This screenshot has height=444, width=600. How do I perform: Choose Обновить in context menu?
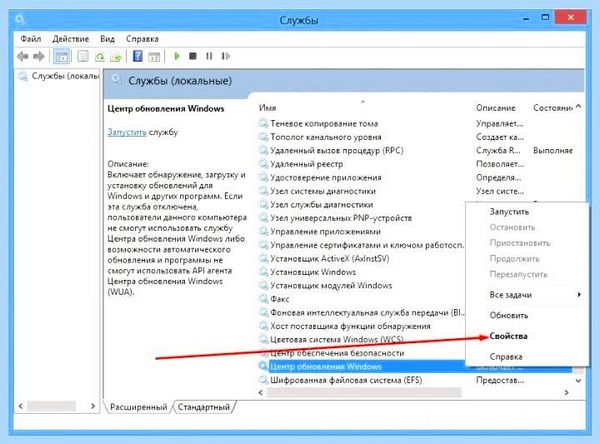[x=509, y=315]
